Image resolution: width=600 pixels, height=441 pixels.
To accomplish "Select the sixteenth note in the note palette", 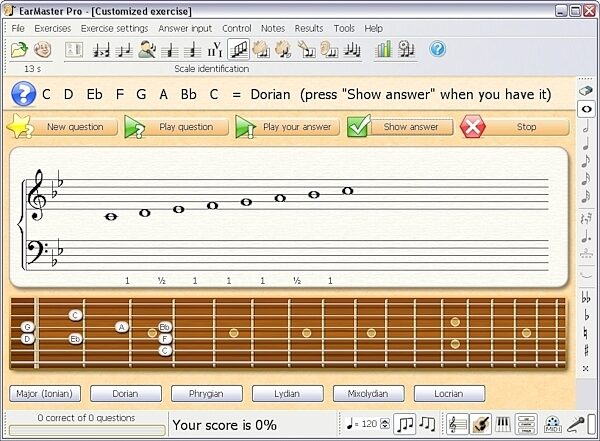I will (x=586, y=179).
